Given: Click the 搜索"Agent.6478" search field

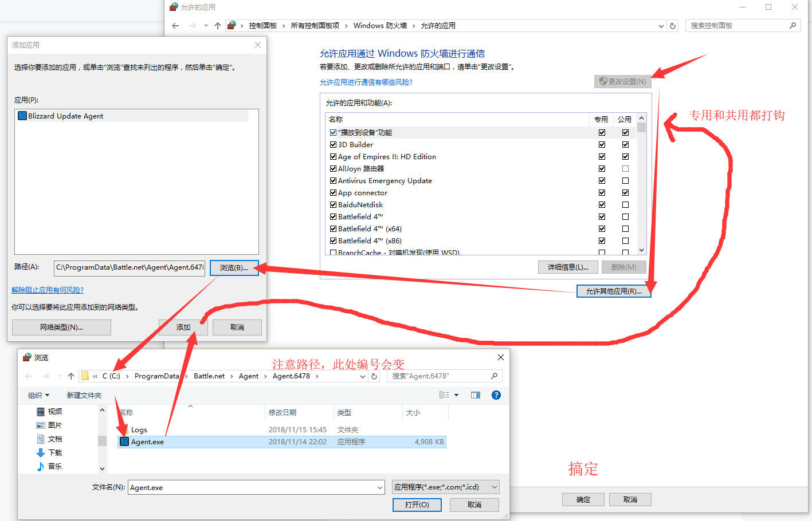Looking at the screenshot, I should coord(445,376).
